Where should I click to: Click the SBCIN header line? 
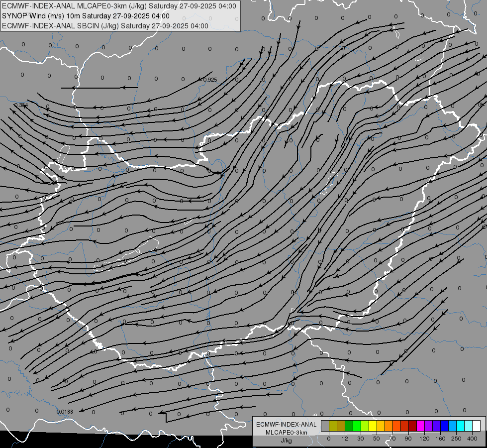pos(105,26)
